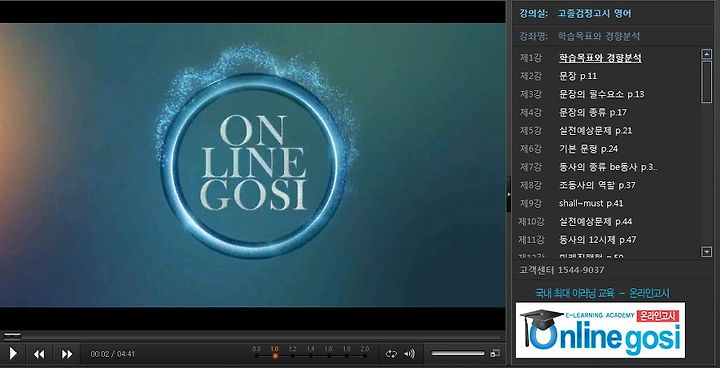Viewport: 720px width, 368px height.
Task: Open lecture 8 조동사의 역할 p.37
Action: 597,185
